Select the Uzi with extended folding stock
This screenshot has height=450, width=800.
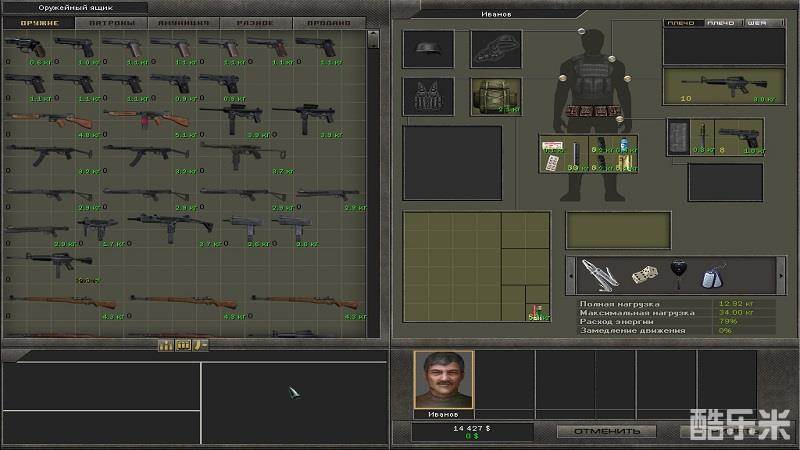point(170,227)
